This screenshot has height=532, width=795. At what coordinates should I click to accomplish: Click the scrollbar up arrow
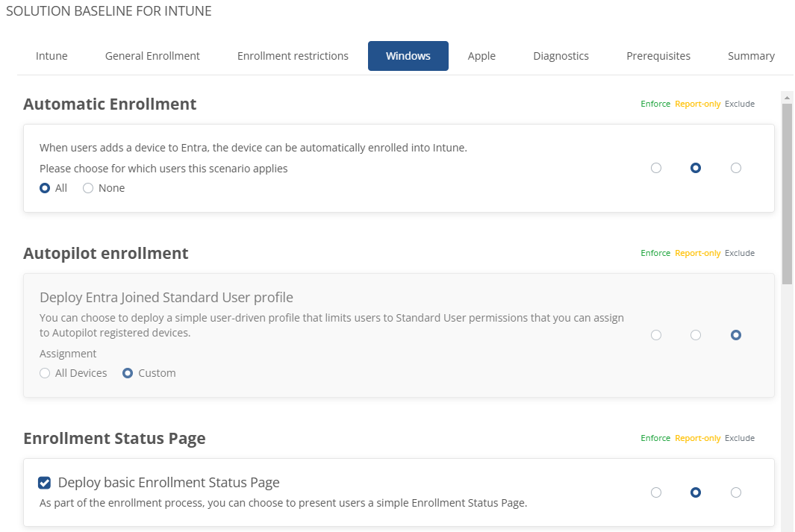787,97
